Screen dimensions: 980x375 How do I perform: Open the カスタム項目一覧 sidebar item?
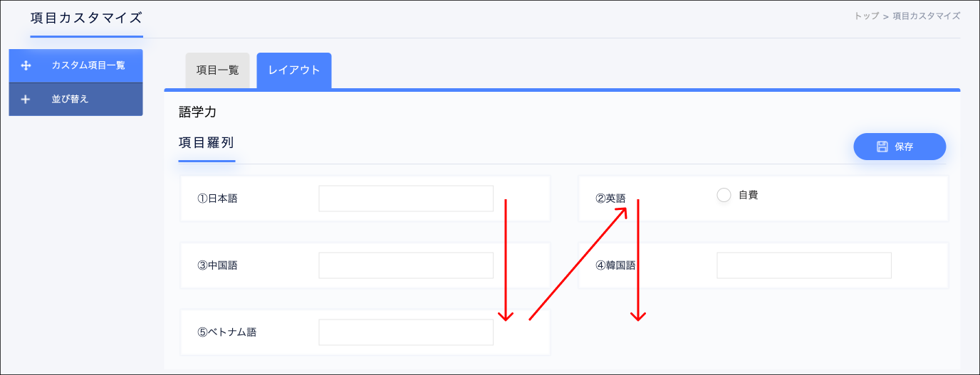[88, 65]
